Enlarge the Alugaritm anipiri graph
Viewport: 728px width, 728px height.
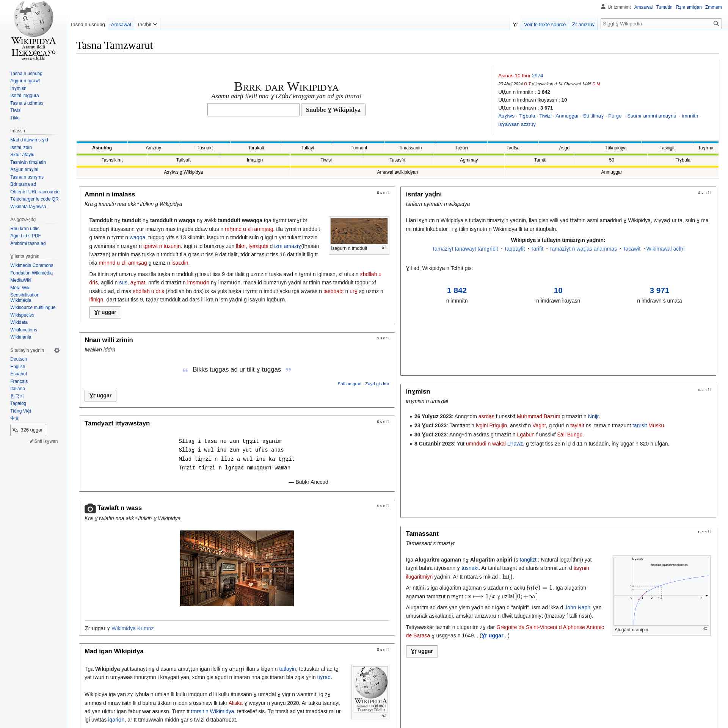click(x=705, y=629)
